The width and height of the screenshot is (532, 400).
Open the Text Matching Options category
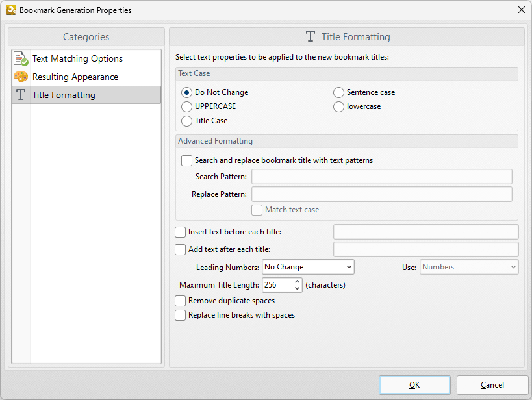[x=86, y=58]
